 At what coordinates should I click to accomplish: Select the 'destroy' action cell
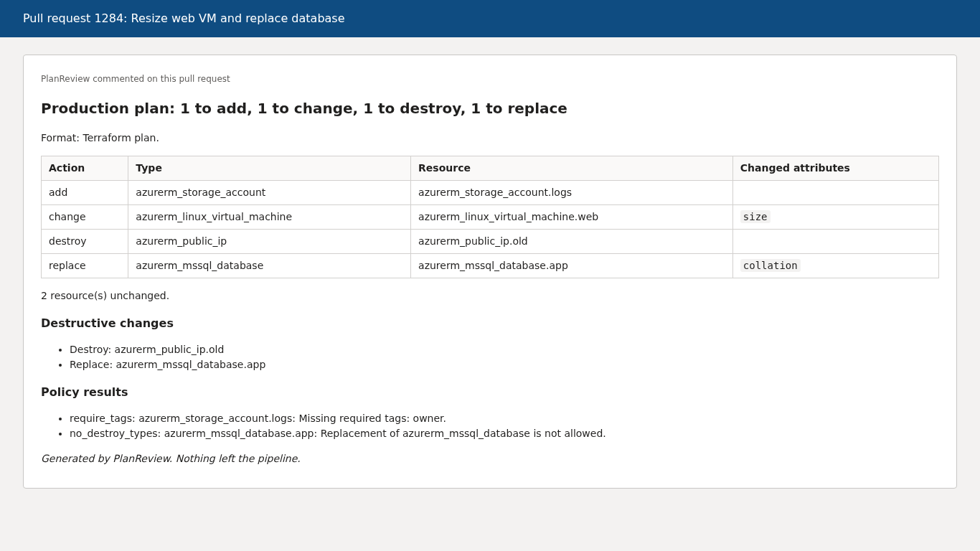coord(85,241)
